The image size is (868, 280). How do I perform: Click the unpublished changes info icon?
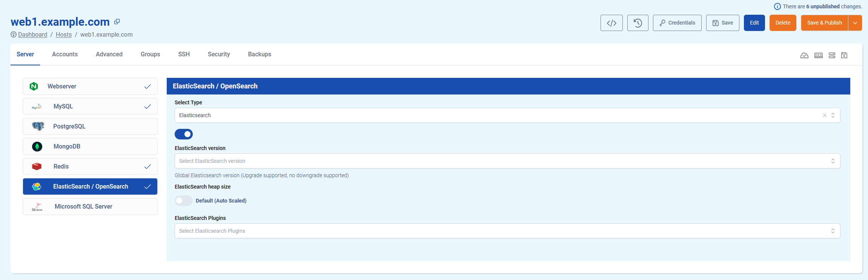777,6
